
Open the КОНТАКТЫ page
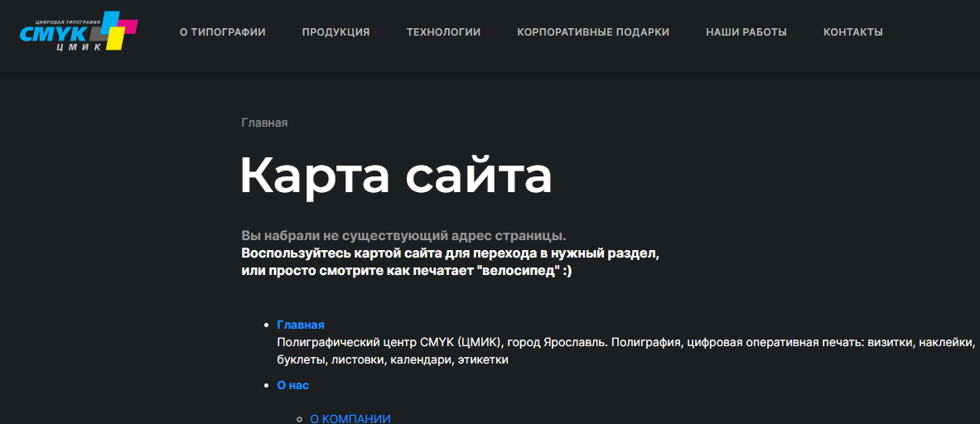pyautogui.click(x=853, y=32)
